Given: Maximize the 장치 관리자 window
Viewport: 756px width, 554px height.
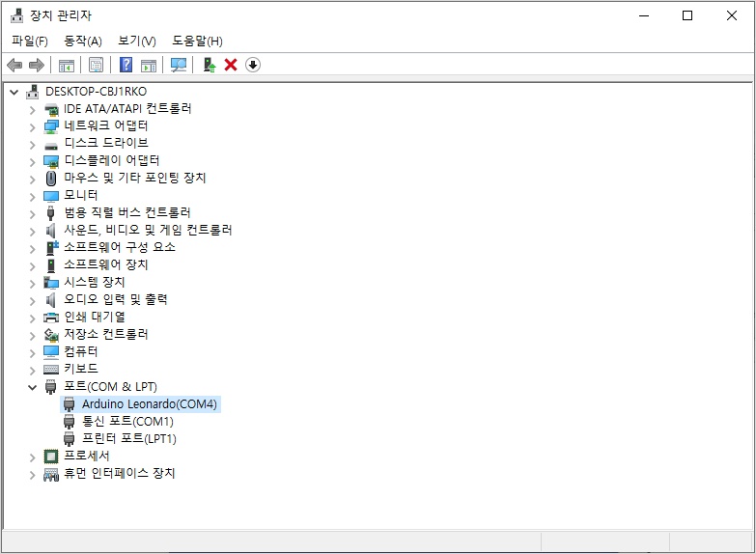Looking at the screenshot, I should click(x=687, y=15).
